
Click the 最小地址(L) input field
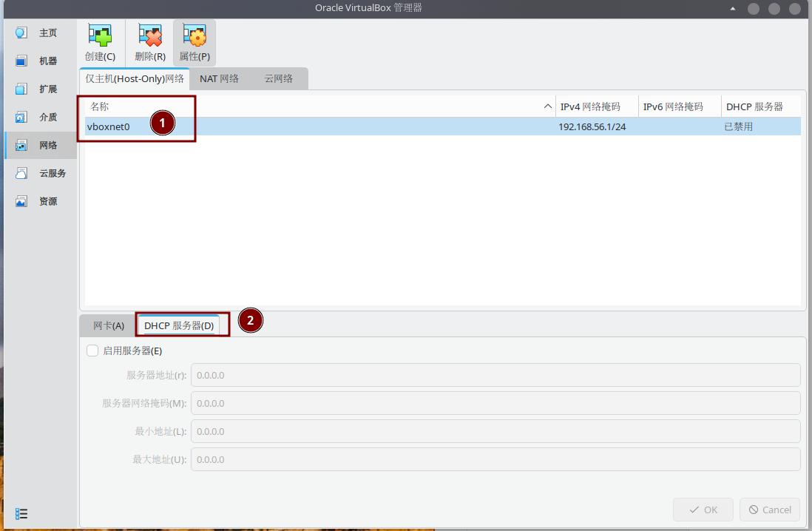495,431
